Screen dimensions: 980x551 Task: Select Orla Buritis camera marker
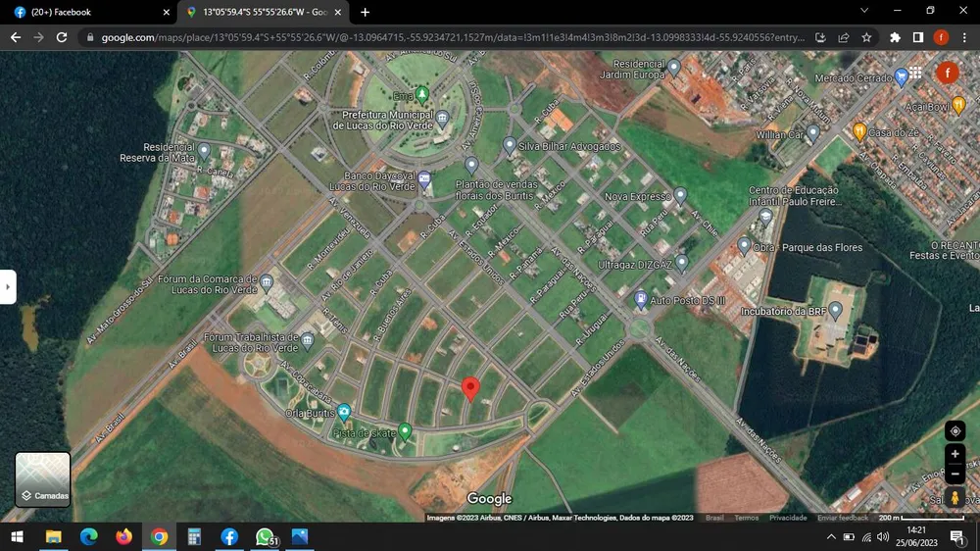click(344, 412)
